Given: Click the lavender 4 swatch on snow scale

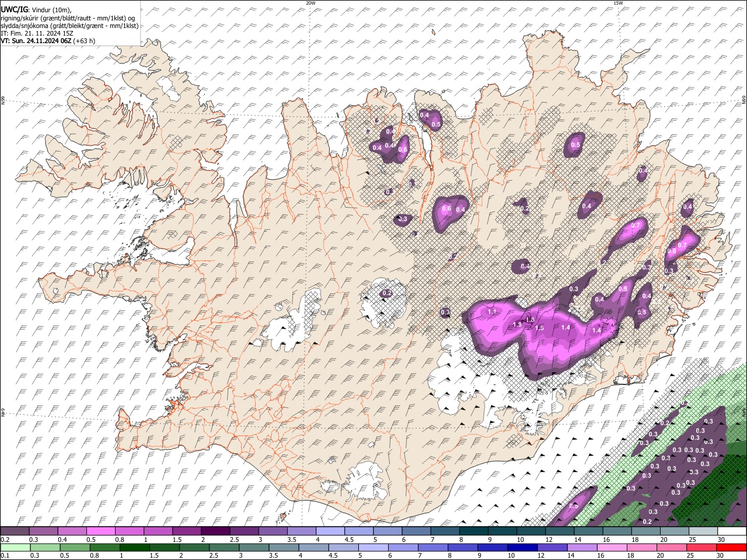Looking at the screenshot, I should click(x=330, y=531).
